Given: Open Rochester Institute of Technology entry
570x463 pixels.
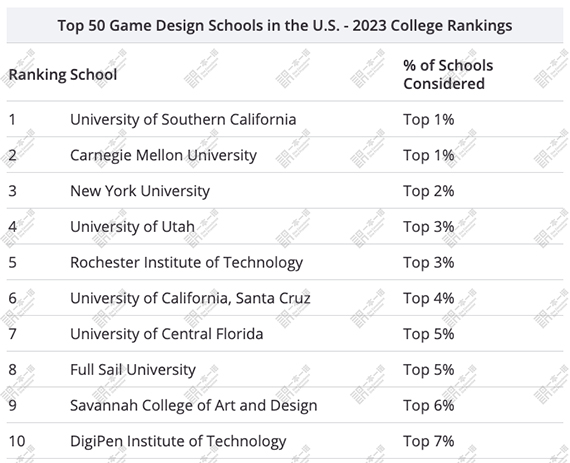Looking at the screenshot, I should [x=186, y=262].
